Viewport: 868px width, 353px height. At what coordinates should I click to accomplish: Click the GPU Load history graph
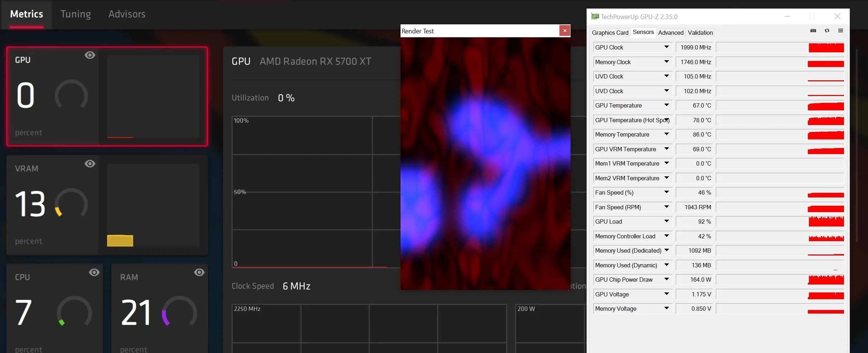coord(780,221)
